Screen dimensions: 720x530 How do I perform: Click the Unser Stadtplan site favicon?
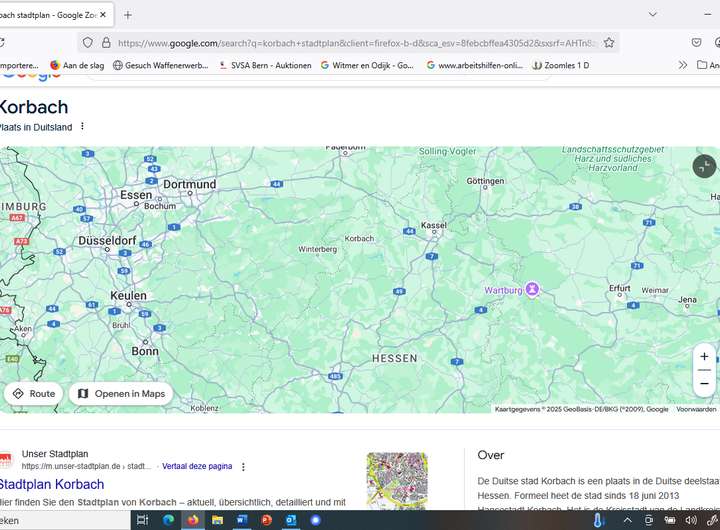pyautogui.click(x=6, y=460)
